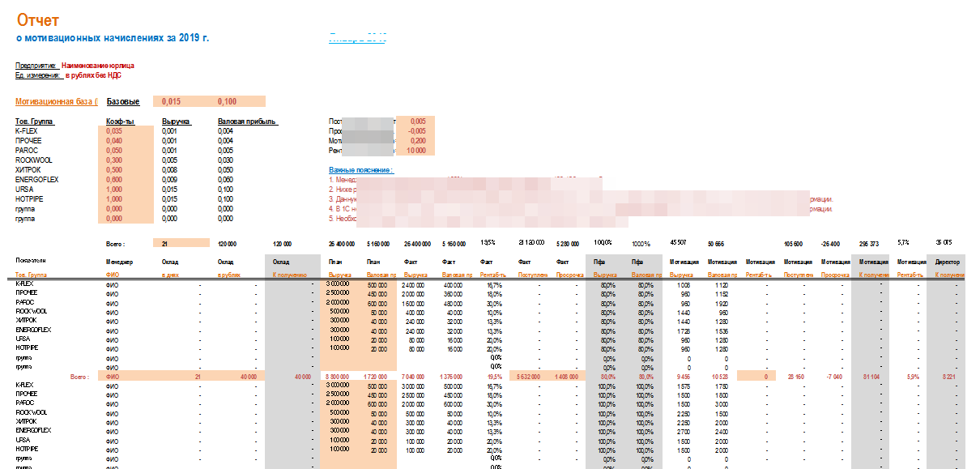Select coefficient cell 0,050 for PAROC
Viewport: 980px width, 469px height.
[124, 150]
